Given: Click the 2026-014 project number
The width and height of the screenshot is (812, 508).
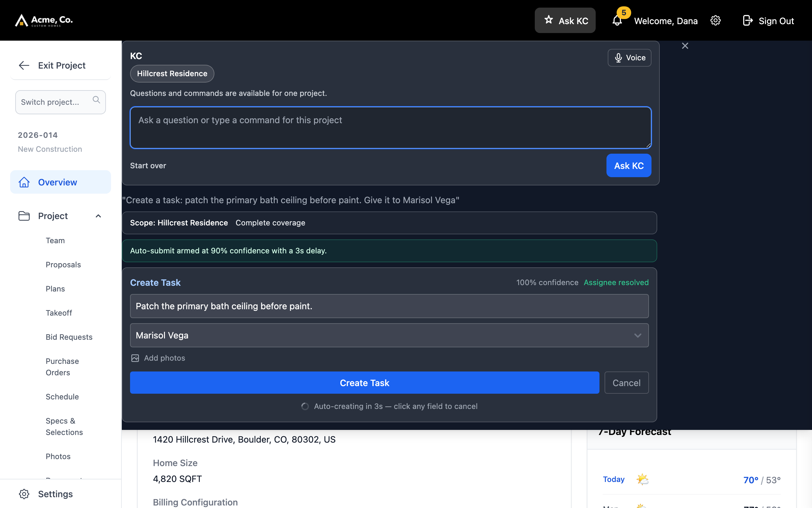Looking at the screenshot, I should [x=38, y=135].
